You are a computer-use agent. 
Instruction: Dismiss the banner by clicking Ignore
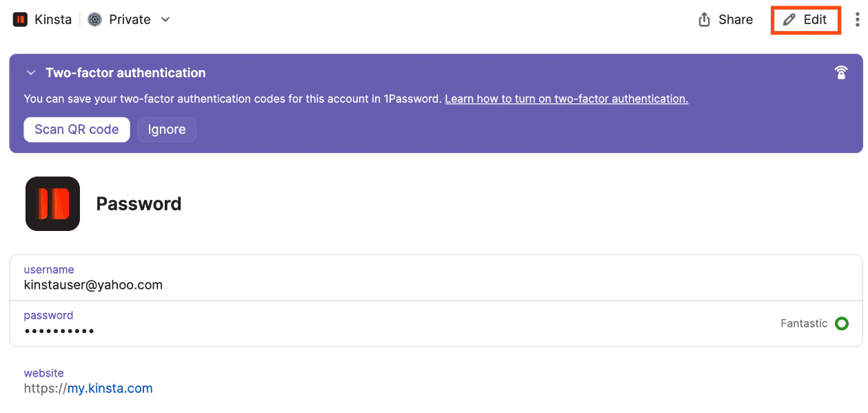166,130
